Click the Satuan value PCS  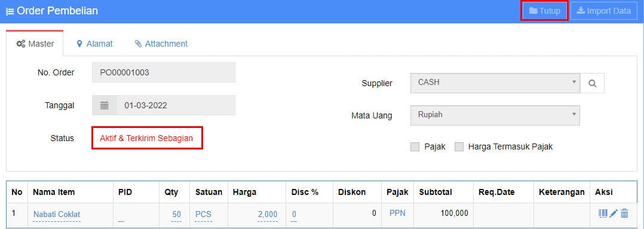[x=203, y=214]
